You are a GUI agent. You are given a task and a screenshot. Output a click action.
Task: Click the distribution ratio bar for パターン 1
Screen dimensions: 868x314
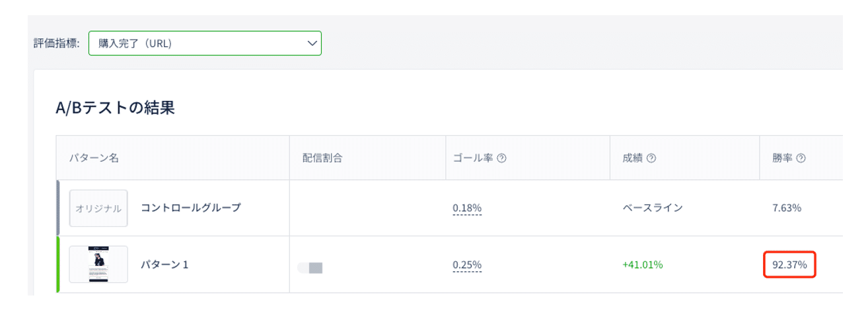click(310, 268)
